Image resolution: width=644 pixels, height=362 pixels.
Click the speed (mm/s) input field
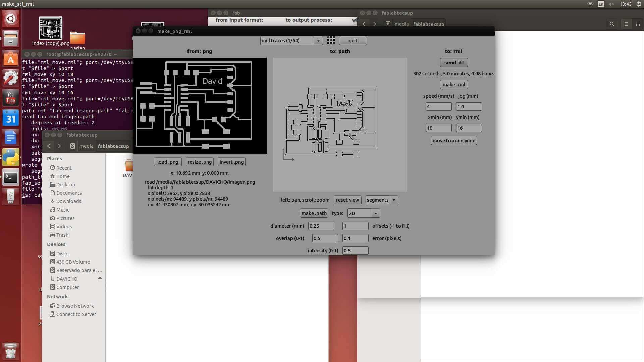tap(438, 107)
